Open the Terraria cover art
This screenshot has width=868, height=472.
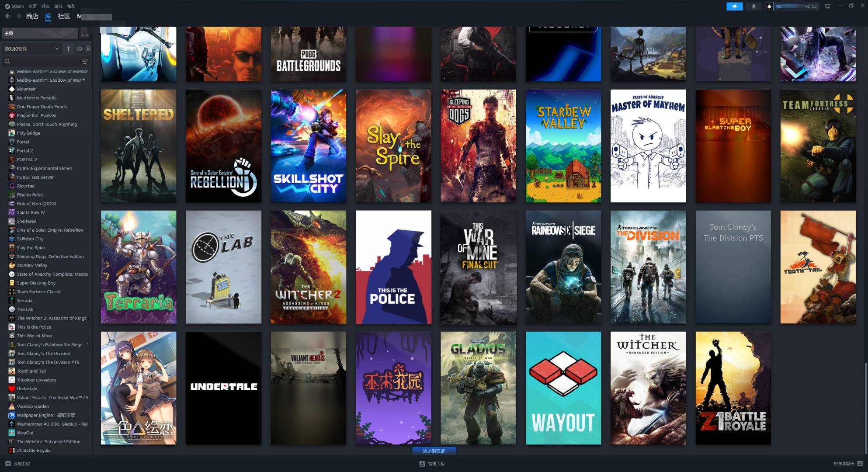139,267
